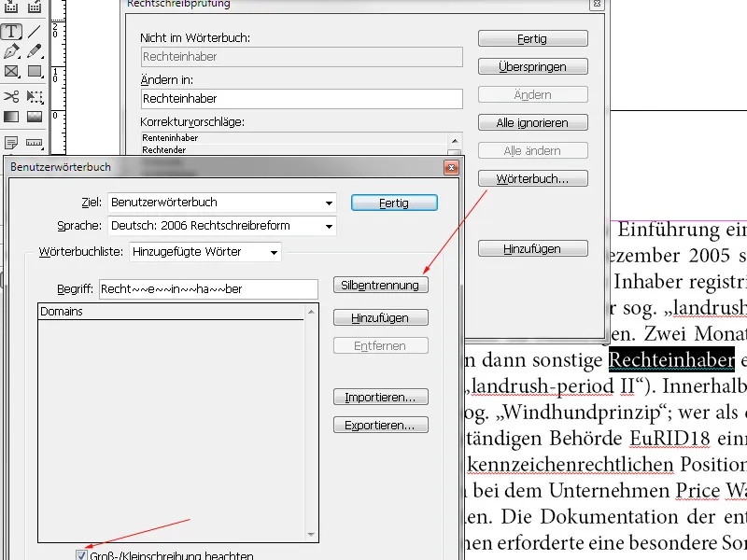
Task: Select the Rectangle Frame tool
Action: (11, 72)
